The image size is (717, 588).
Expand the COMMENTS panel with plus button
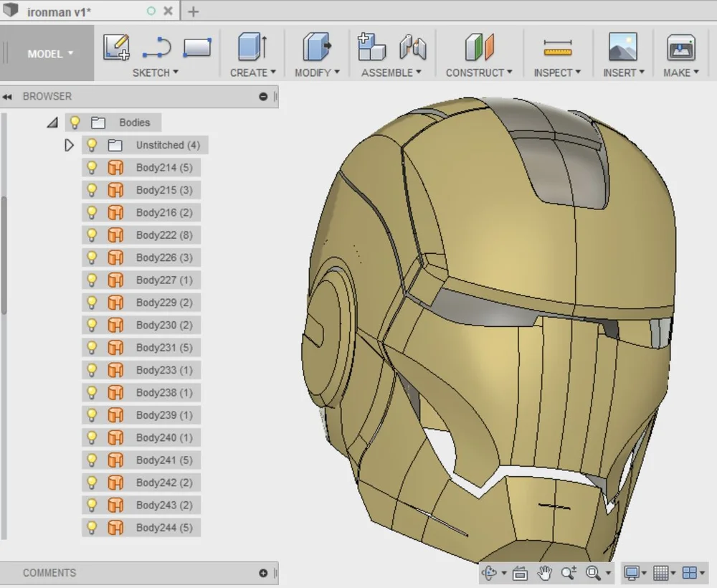click(x=263, y=573)
